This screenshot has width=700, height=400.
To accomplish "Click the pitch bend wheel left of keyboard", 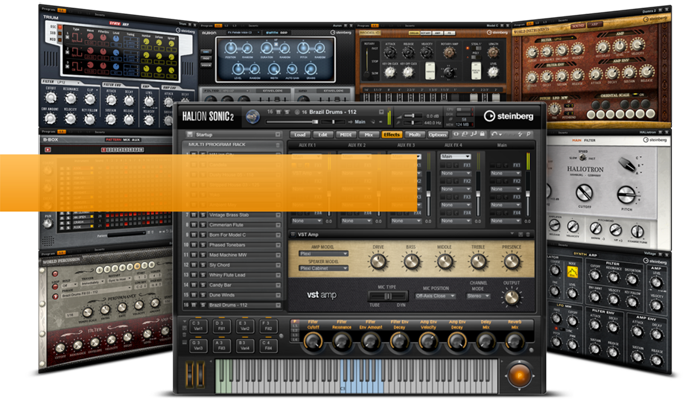I will (189, 374).
